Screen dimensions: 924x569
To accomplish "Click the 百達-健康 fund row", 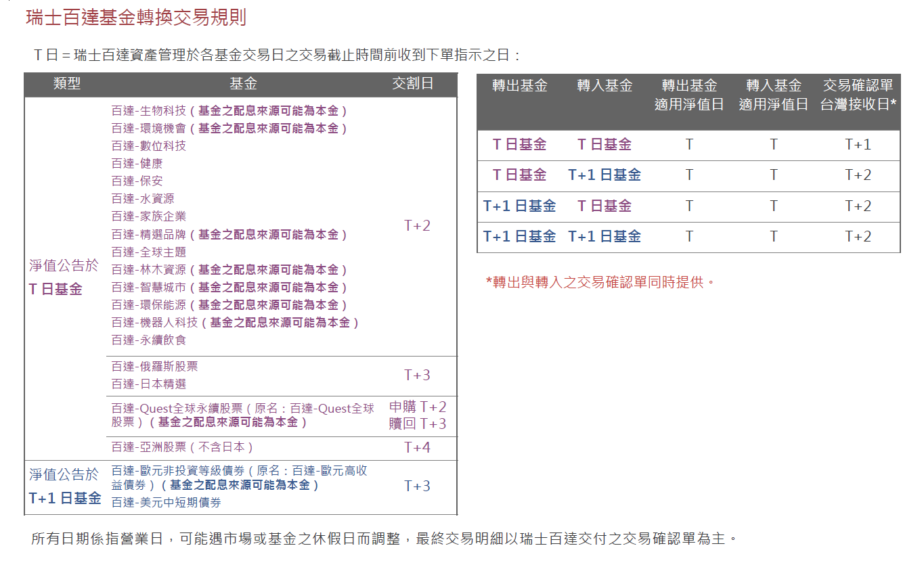I will (x=137, y=164).
